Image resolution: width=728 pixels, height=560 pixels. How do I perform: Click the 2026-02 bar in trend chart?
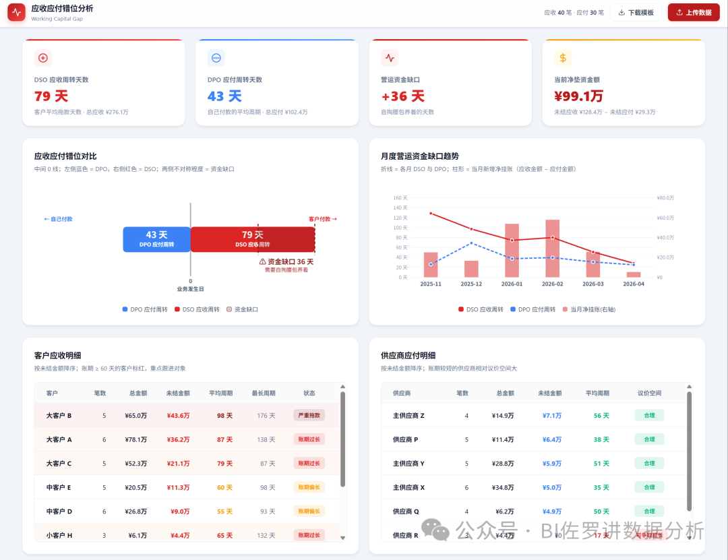(553, 249)
